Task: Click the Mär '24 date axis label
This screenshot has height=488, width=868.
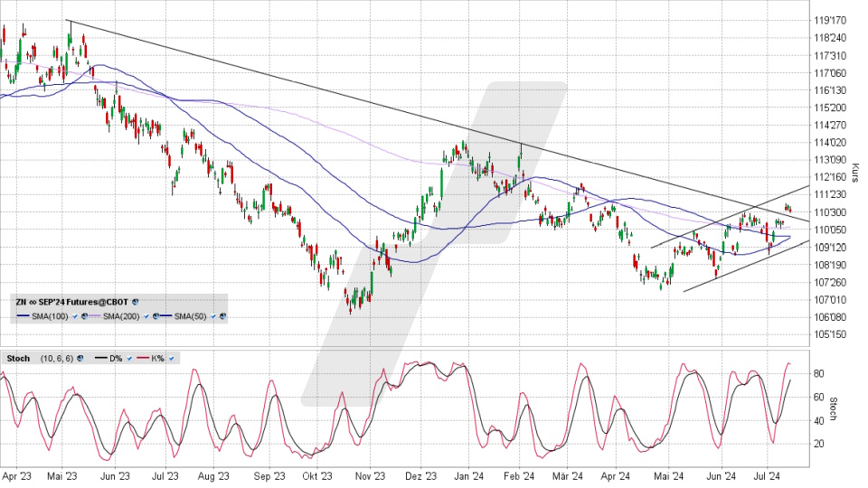Action: coord(568,476)
